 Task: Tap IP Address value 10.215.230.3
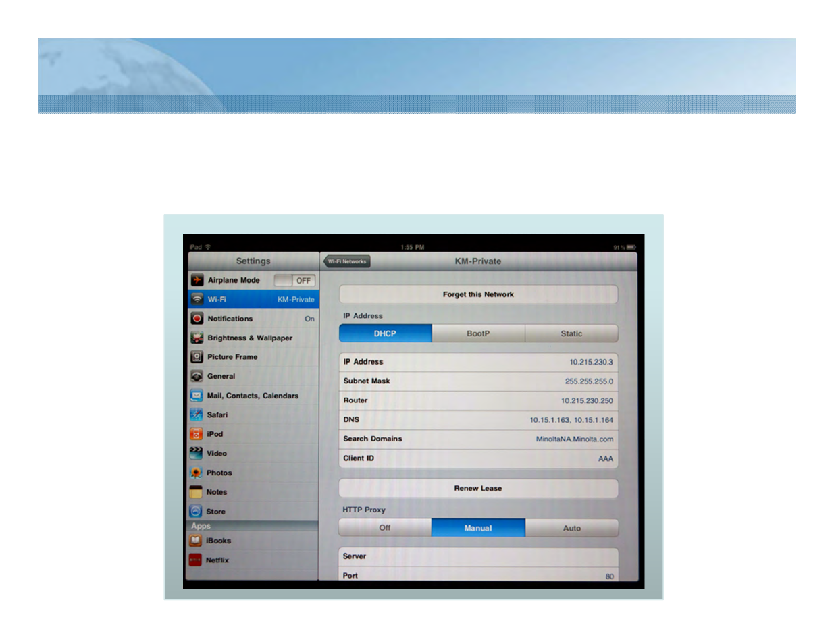[591, 363]
